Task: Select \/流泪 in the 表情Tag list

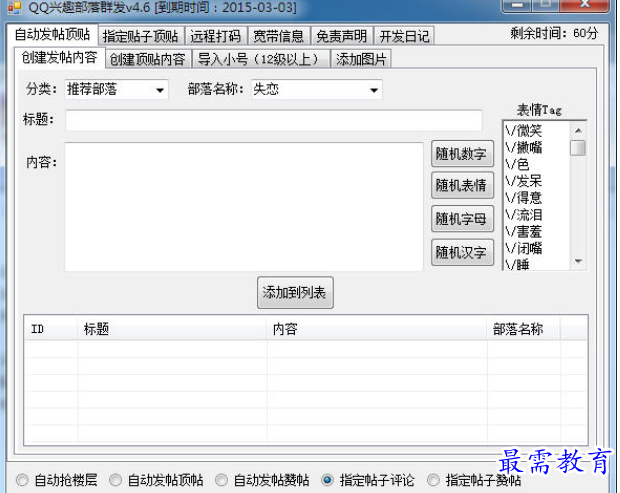Action: [524, 215]
